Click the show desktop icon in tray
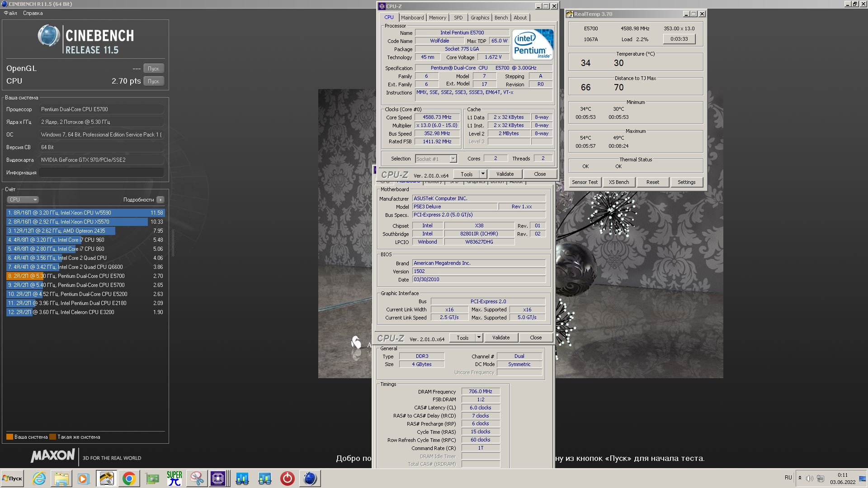Screen dimensions: 868x488 pos(863,479)
